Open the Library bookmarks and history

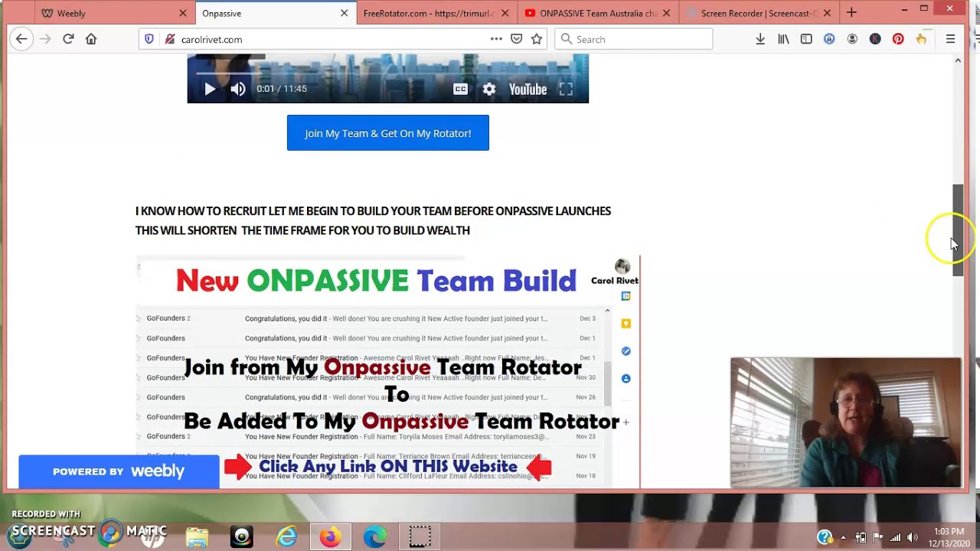coord(783,39)
